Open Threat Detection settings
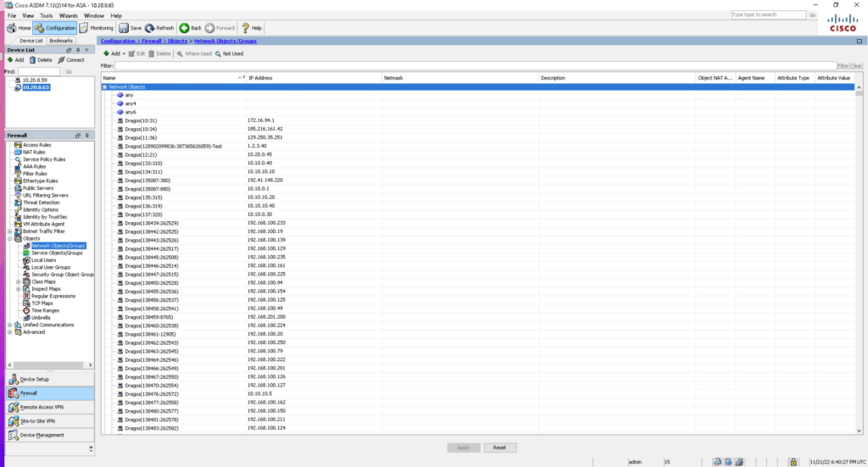Image resolution: width=868 pixels, height=467 pixels. click(x=41, y=203)
